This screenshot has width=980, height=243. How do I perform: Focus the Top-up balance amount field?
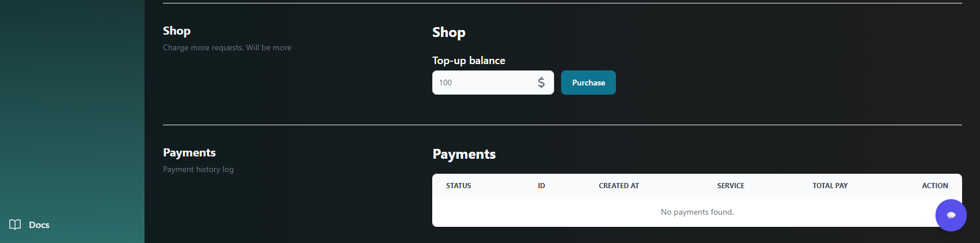click(x=482, y=83)
